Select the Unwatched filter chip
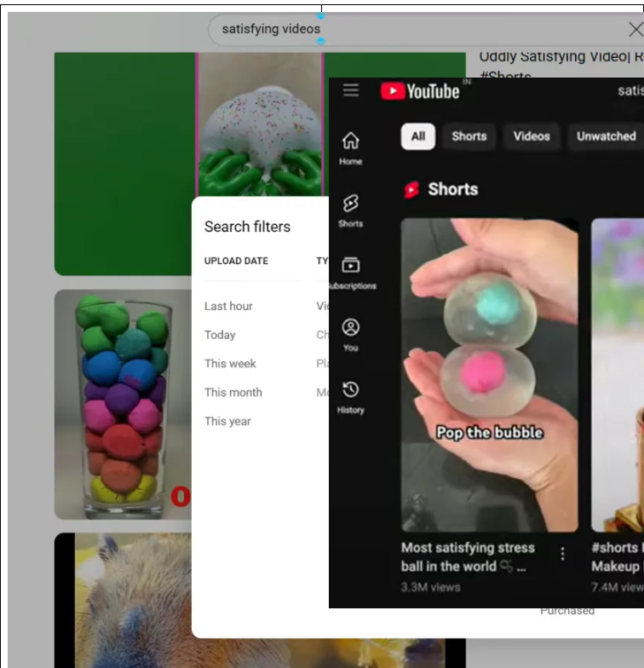The height and width of the screenshot is (668, 644). [x=606, y=136]
